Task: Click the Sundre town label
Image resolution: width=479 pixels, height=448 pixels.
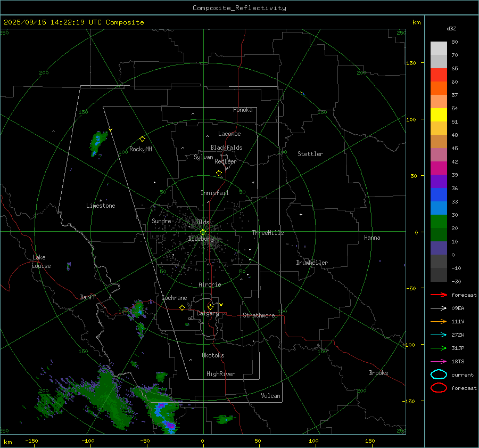Action: [x=161, y=221]
